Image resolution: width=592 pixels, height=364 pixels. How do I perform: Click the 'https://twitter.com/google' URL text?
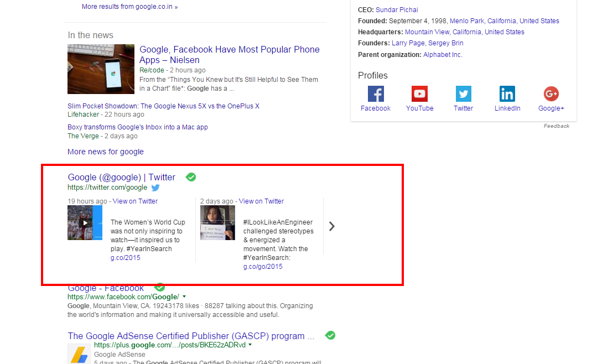tap(107, 188)
